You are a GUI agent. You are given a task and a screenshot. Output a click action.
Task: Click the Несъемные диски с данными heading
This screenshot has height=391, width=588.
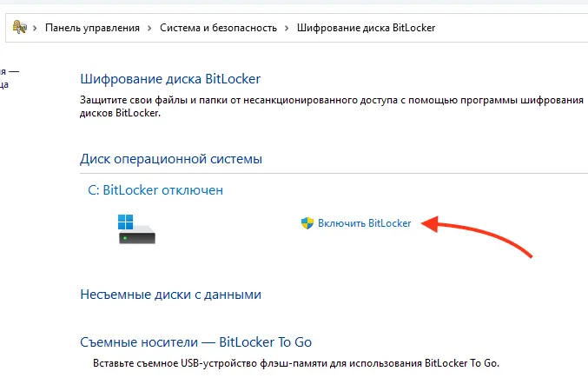tap(170, 295)
